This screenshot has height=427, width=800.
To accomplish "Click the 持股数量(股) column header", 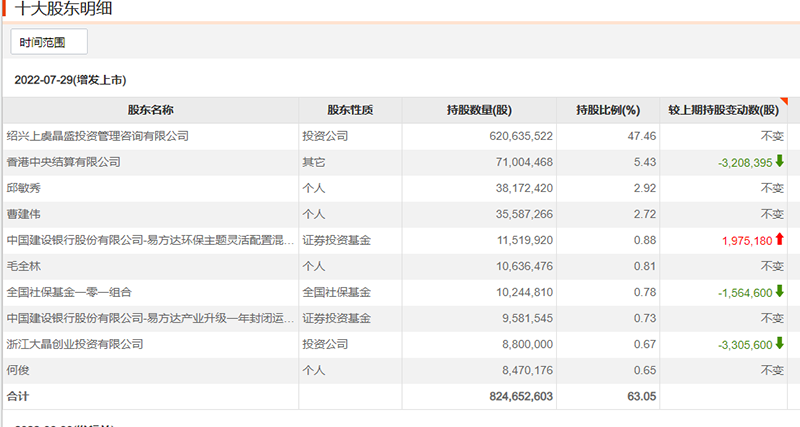I will point(479,110).
